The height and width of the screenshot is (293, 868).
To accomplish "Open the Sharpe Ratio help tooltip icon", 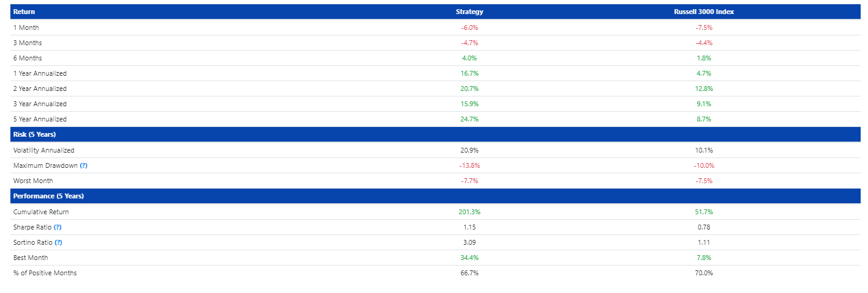I will coord(57,227).
